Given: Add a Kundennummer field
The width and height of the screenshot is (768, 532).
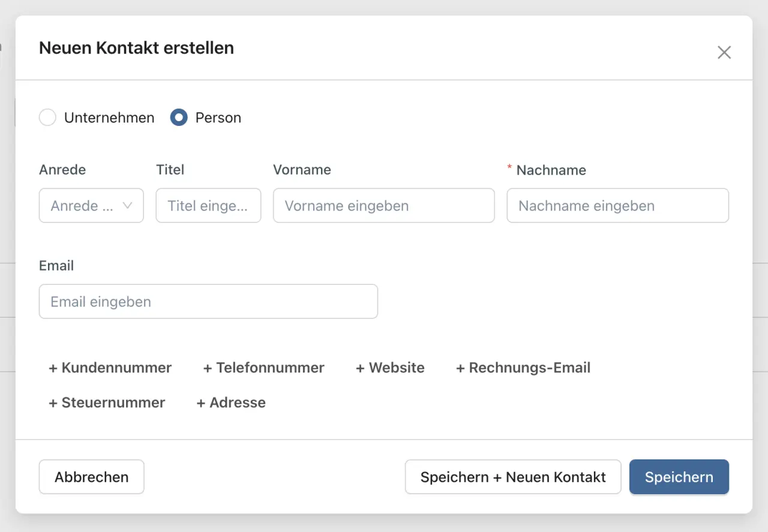Looking at the screenshot, I should click(110, 368).
